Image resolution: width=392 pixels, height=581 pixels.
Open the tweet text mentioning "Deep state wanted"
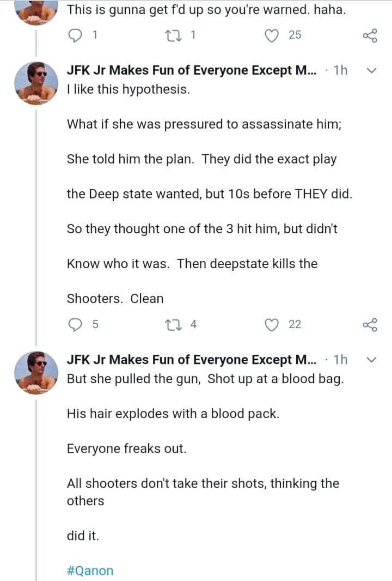(209, 194)
